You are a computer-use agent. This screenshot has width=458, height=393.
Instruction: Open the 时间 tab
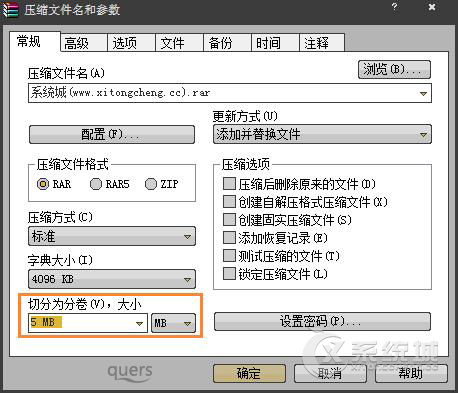click(x=275, y=43)
